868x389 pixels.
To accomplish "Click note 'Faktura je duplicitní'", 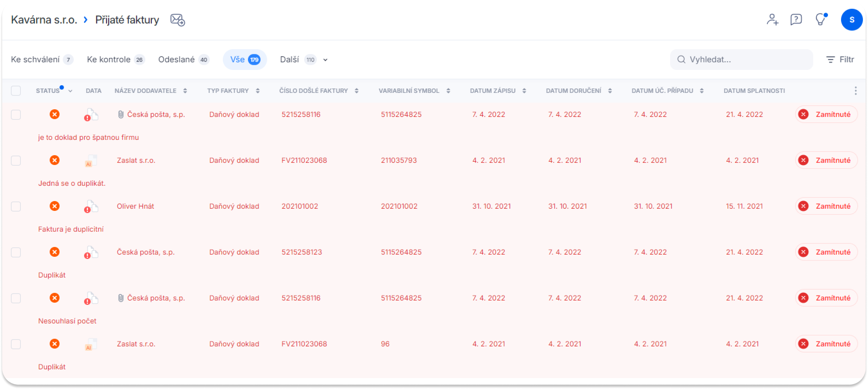I will click(x=71, y=229).
